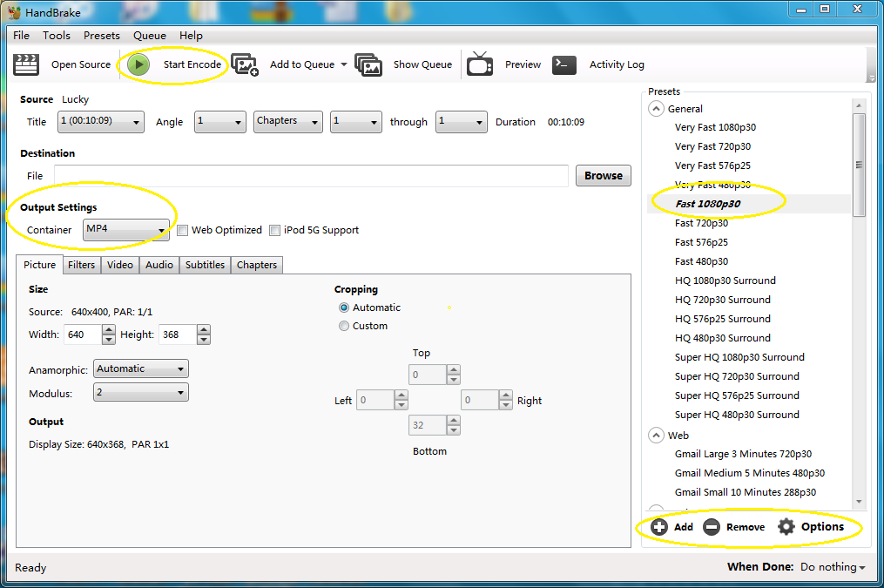Select the Fast 720p30 preset
The width and height of the screenshot is (884, 588).
[x=701, y=223]
